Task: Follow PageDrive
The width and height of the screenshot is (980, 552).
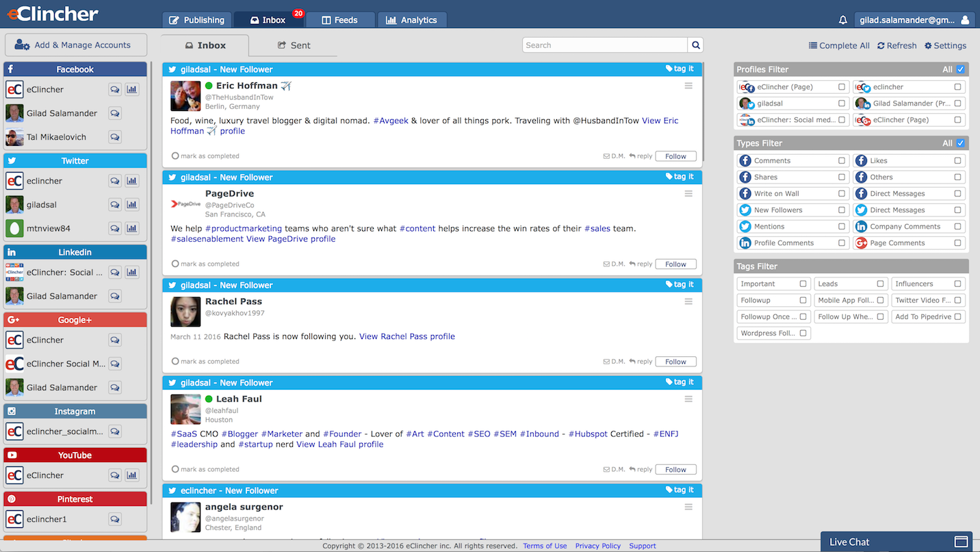Action: click(675, 264)
